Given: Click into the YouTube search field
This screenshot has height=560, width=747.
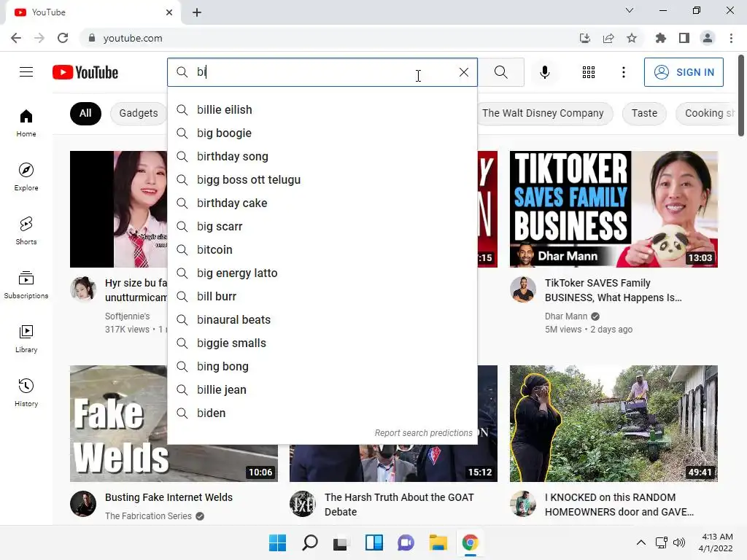Looking at the screenshot, I should [322, 72].
